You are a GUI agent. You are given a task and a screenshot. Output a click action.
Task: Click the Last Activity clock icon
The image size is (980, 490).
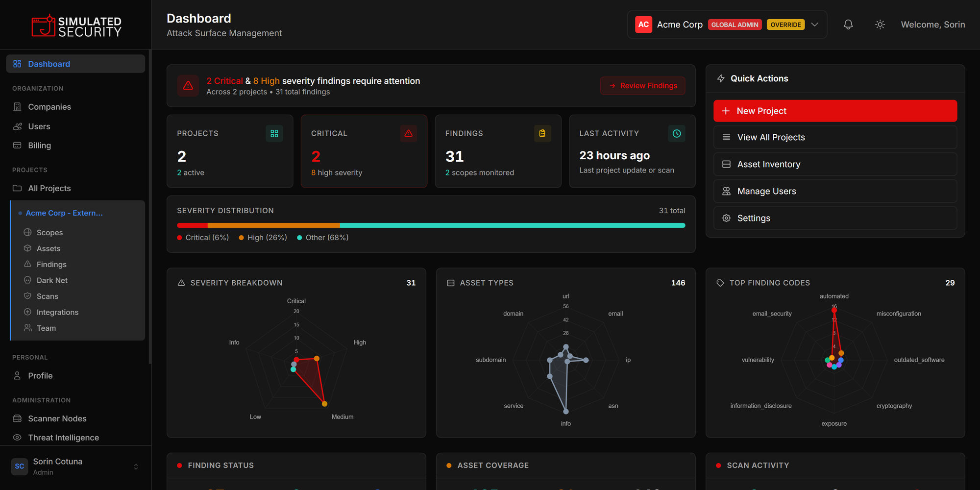point(677,133)
